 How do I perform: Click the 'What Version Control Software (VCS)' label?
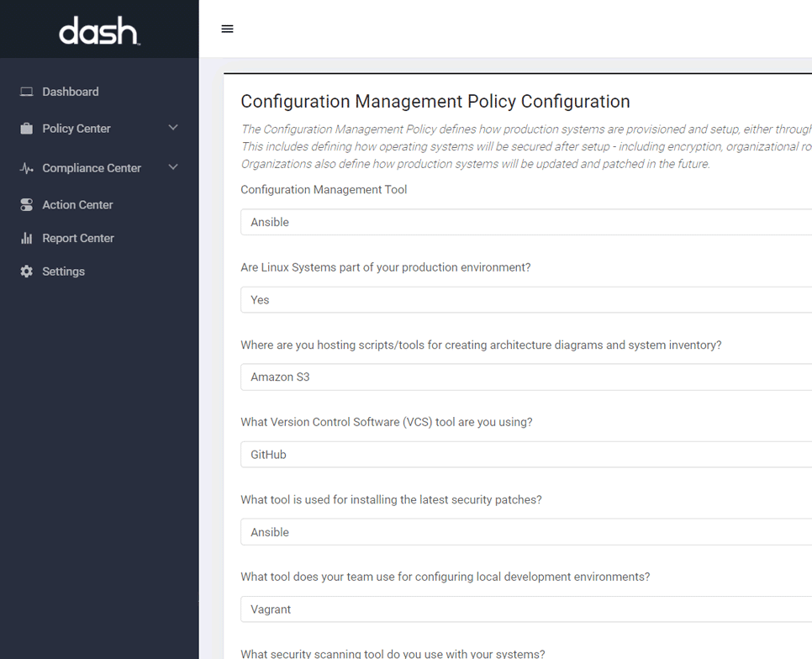(x=387, y=423)
